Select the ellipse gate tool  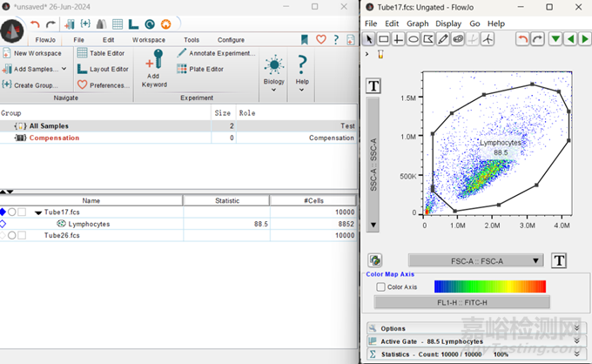coord(414,39)
